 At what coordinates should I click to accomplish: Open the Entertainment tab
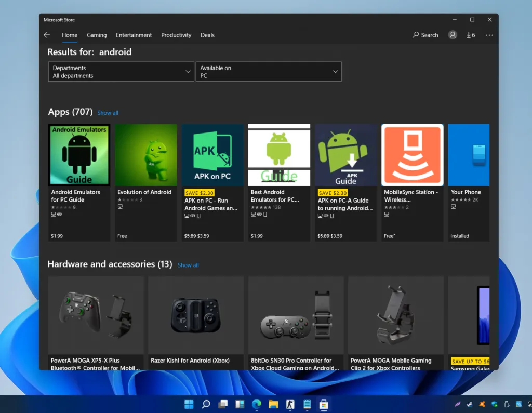(x=134, y=35)
